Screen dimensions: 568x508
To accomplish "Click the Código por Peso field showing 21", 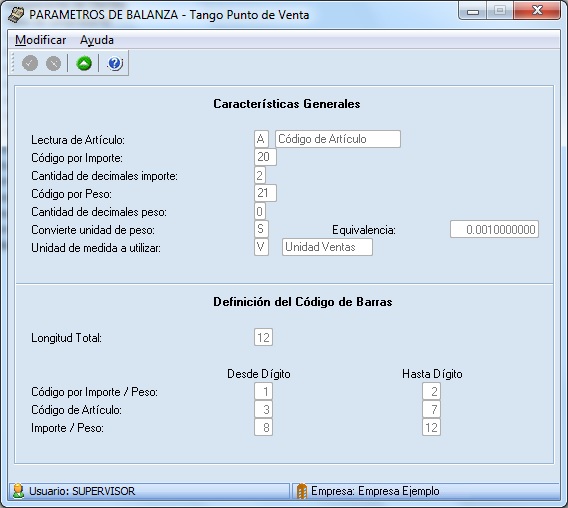I will 265,193.
